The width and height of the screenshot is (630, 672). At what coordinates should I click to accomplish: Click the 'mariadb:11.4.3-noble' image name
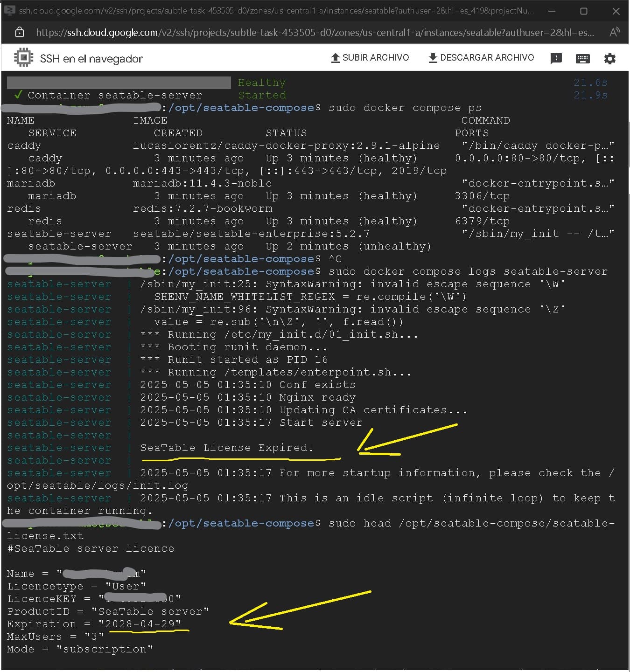click(x=202, y=183)
